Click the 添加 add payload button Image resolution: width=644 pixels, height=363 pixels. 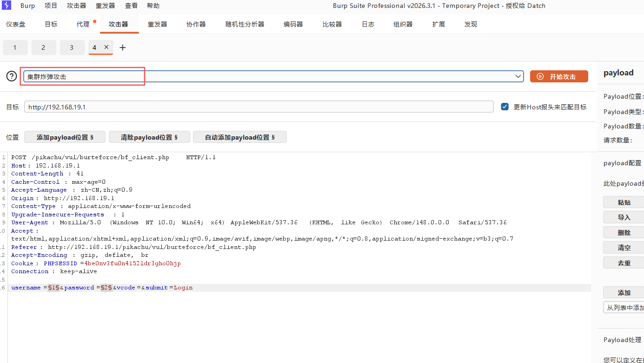(x=624, y=293)
